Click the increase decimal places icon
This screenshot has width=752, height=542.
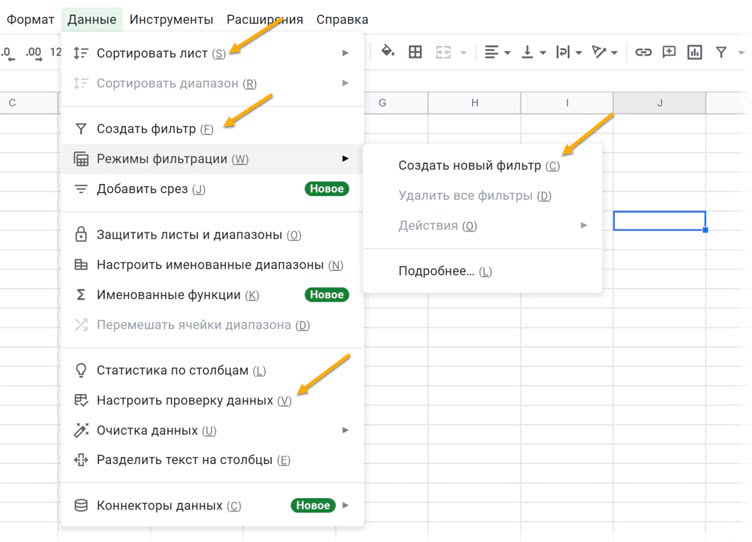click(33, 52)
